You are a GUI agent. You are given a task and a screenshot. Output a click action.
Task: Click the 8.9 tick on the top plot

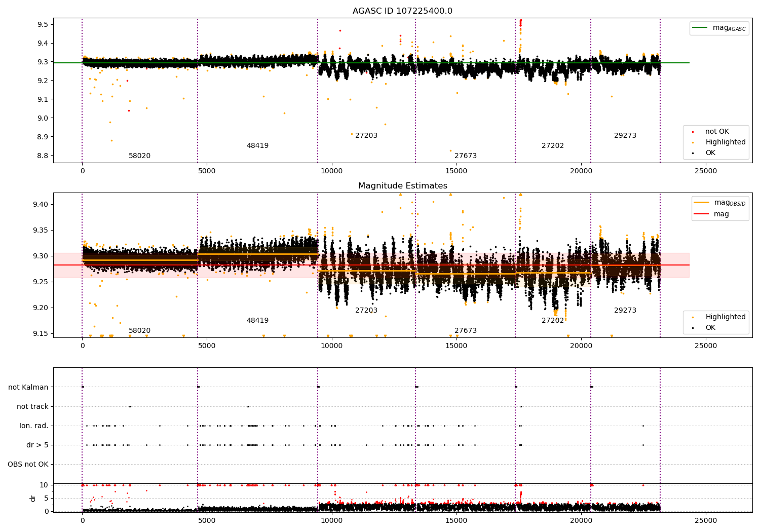[x=43, y=137]
